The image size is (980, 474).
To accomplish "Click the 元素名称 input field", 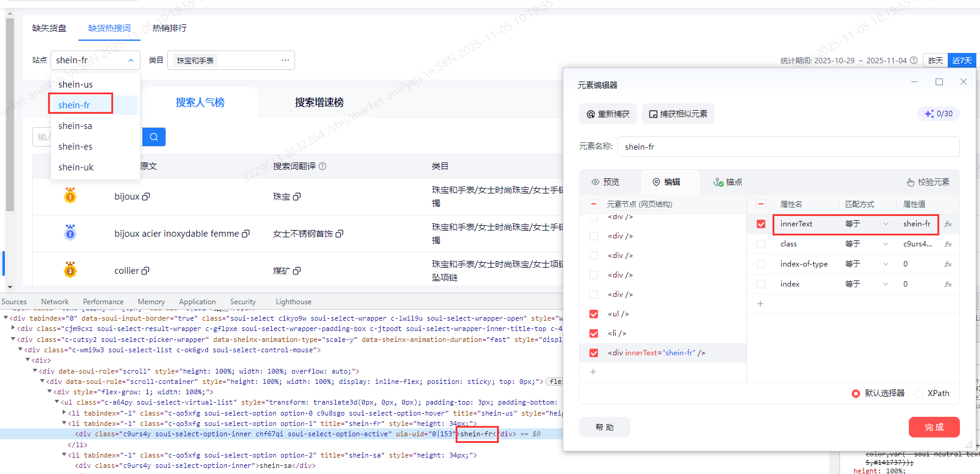I will point(788,147).
